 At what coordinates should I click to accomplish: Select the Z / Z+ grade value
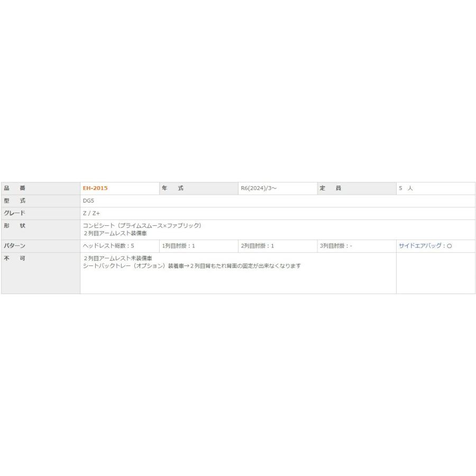click(x=91, y=213)
